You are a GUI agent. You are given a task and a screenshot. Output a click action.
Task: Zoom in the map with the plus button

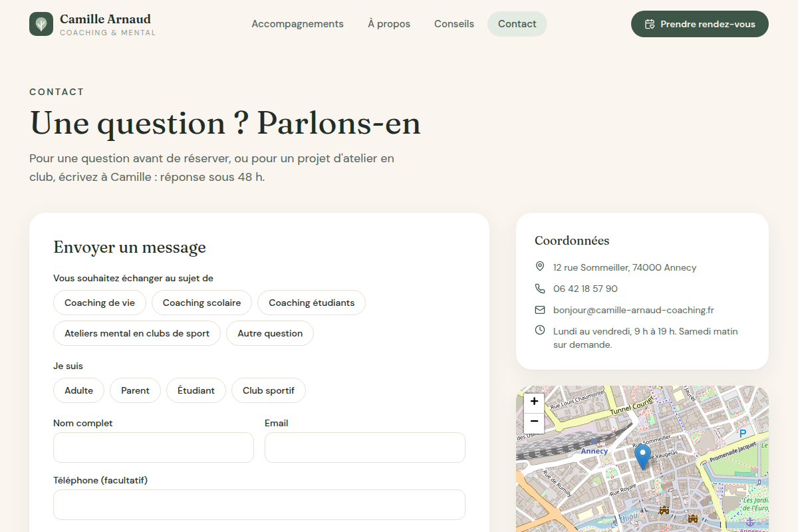[x=534, y=402]
